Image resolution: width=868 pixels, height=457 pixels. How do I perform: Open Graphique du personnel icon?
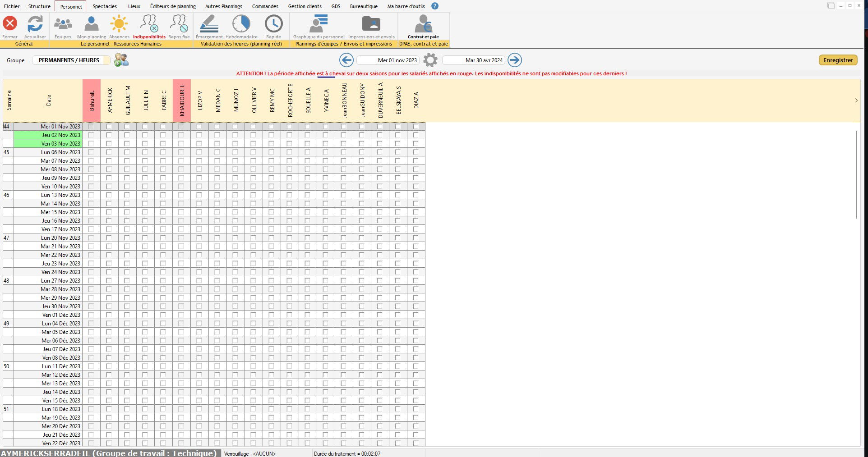(319, 23)
